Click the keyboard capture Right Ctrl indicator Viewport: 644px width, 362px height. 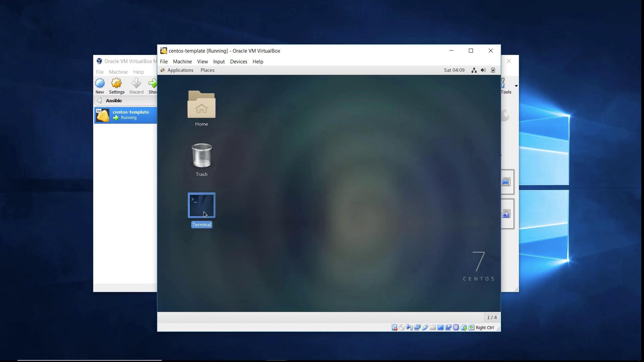pyautogui.click(x=484, y=327)
